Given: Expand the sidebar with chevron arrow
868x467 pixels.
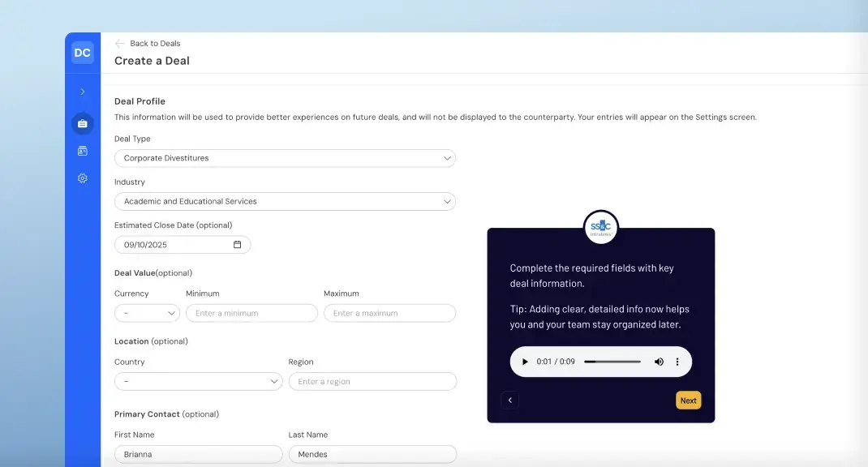Looking at the screenshot, I should pyautogui.click(x=82, y=92).
